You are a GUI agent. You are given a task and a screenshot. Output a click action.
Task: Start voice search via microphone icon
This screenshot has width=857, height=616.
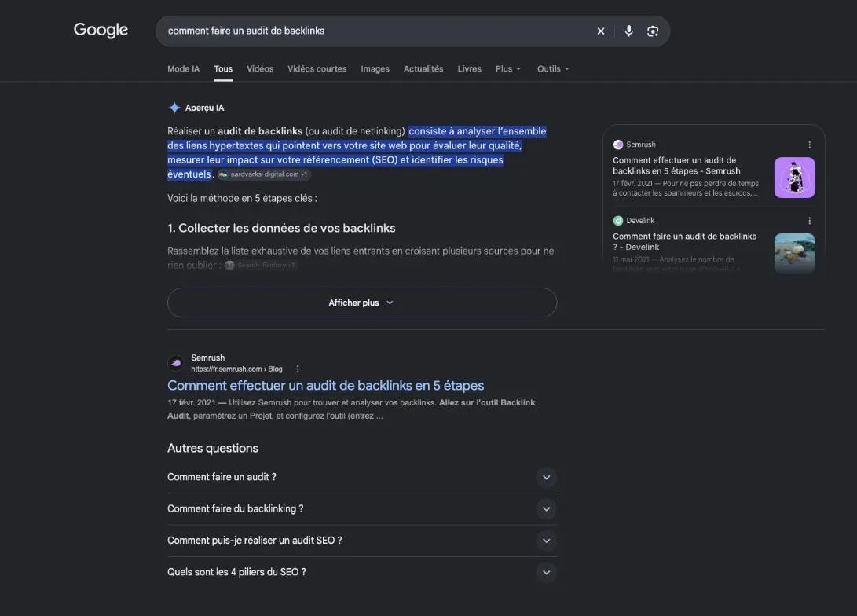(629, 31)
